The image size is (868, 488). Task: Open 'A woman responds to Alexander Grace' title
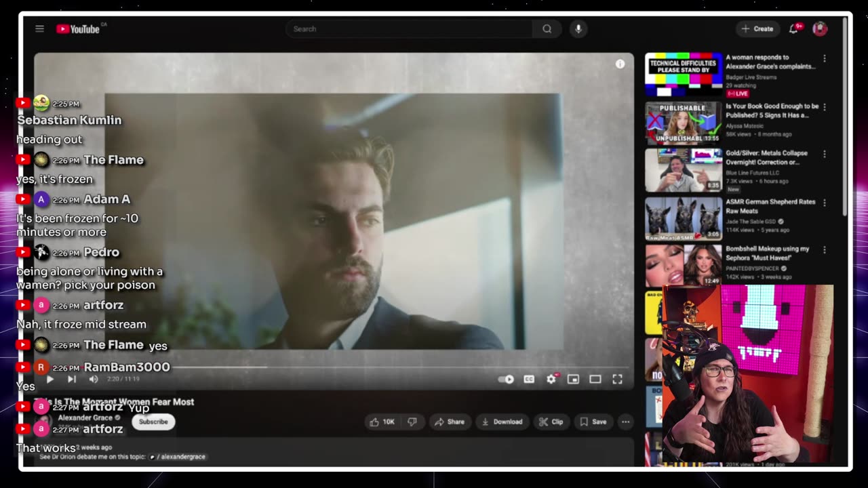(x=770, y=62)
